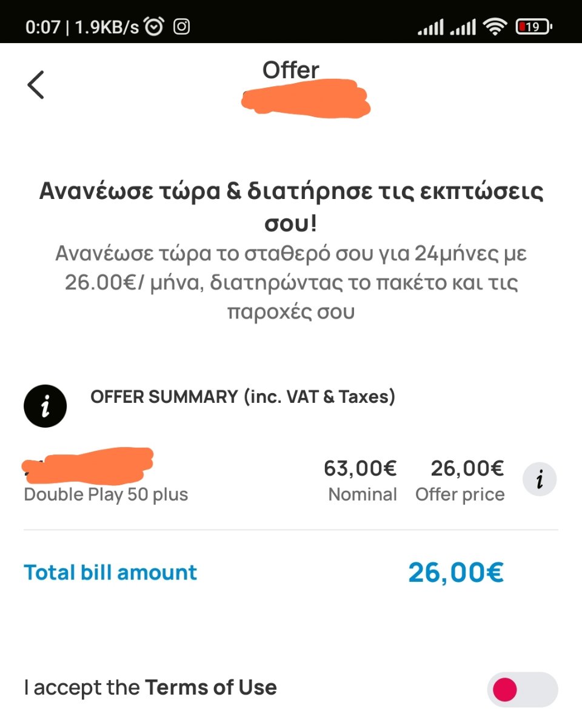Tap the 26,00€ Offer price value
Viewport: 582px width, 728px height.
coord(467,468)
